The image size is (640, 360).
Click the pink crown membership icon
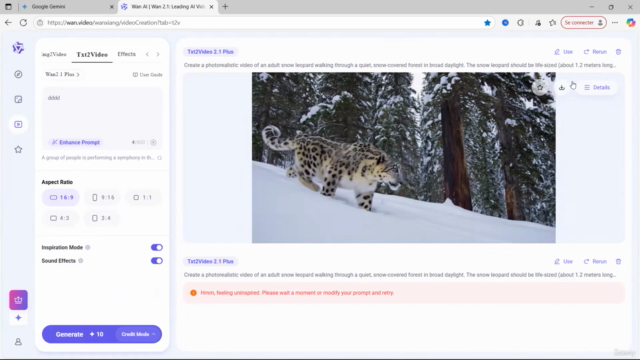18,300
